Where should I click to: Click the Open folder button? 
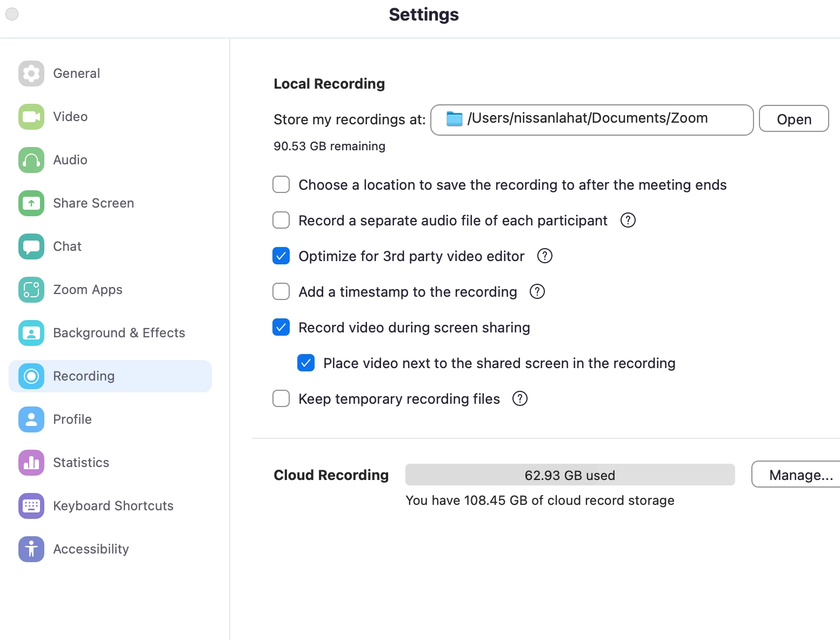793,119
